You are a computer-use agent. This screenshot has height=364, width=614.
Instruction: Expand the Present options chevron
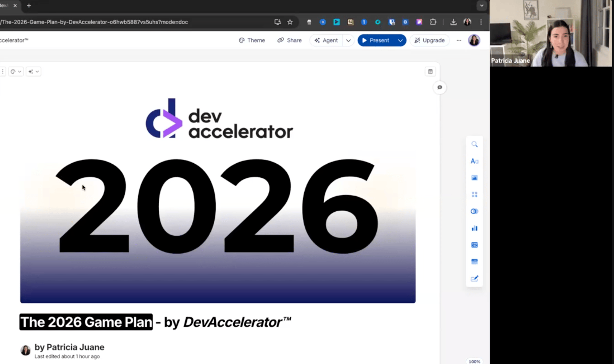pos(400,40)
